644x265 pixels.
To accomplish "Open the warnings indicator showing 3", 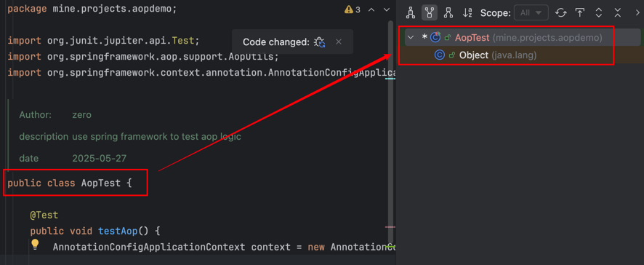I will [x=353, y=9].
